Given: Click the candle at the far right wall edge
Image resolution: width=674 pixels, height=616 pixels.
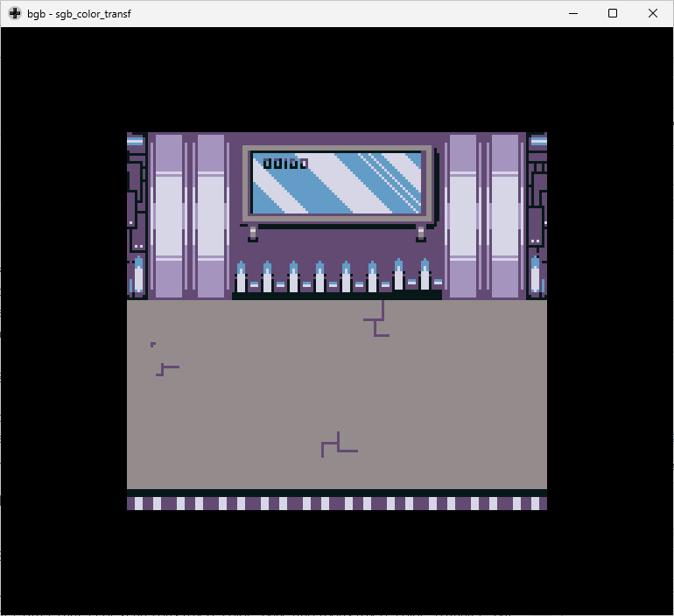Looking at the screenshot, I should point(535,275).
